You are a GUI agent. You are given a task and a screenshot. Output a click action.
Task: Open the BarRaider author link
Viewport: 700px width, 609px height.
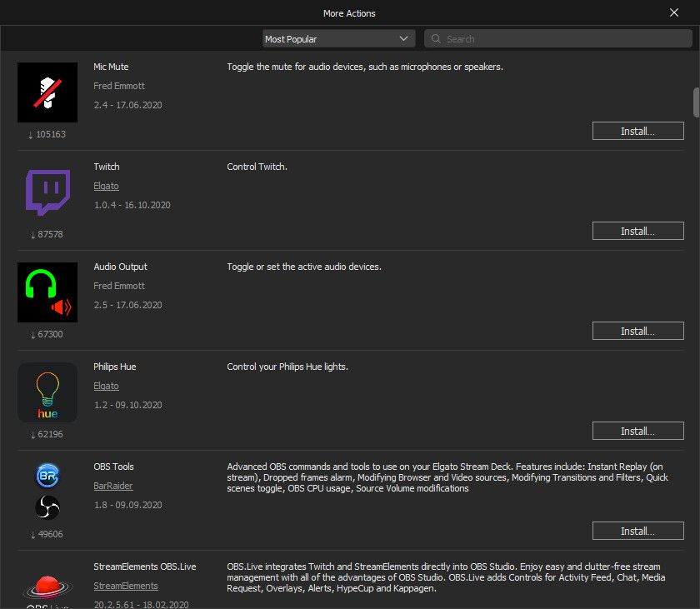click(113, 486)
